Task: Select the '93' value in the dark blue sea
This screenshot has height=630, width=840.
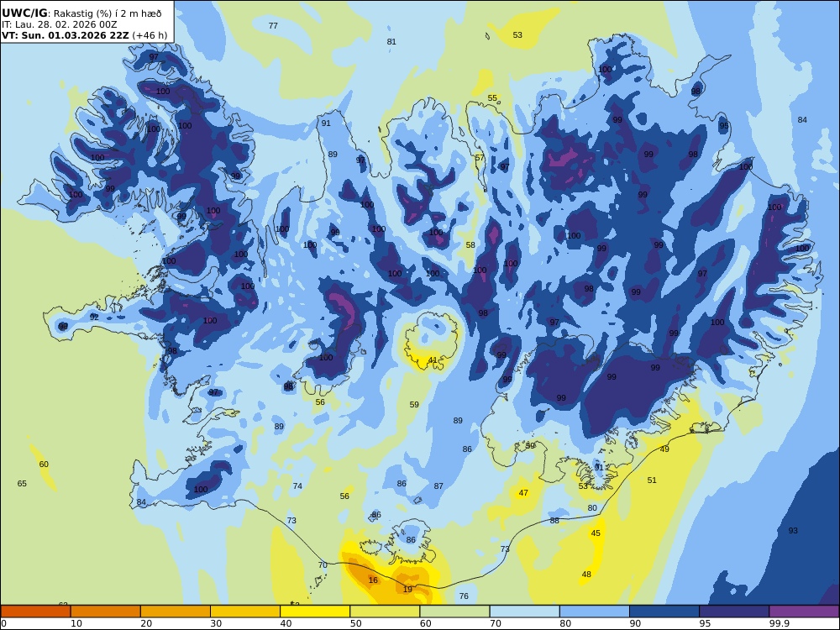Action: pos(793,530)
